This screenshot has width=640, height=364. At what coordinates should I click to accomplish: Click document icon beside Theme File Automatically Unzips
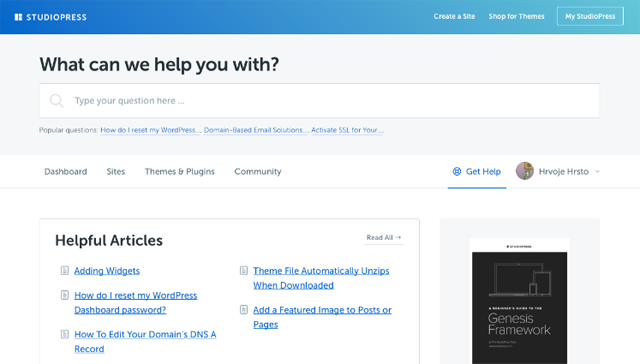pos(244,270)
